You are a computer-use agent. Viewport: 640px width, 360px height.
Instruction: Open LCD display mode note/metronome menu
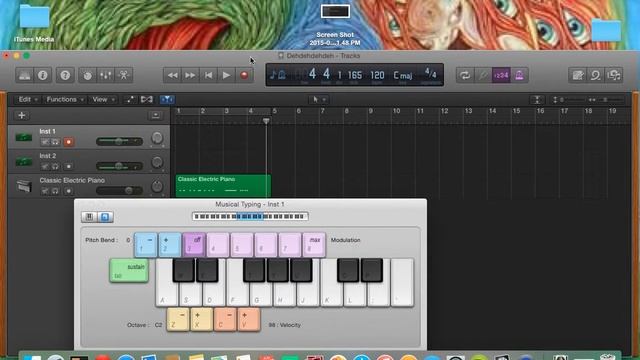(278, 75)
